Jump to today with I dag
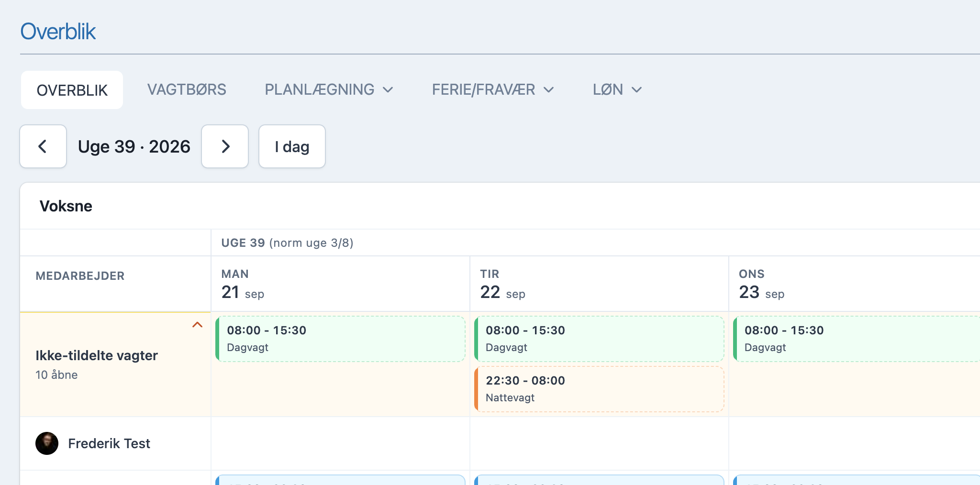The image size is (980, 485). [x=292, y=146]
